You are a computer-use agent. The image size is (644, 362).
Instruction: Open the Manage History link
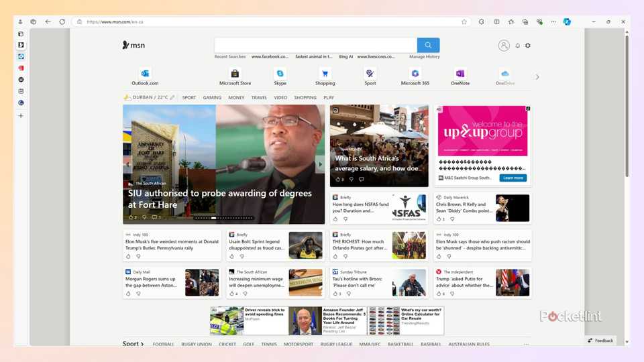click(x=425, y=57)
